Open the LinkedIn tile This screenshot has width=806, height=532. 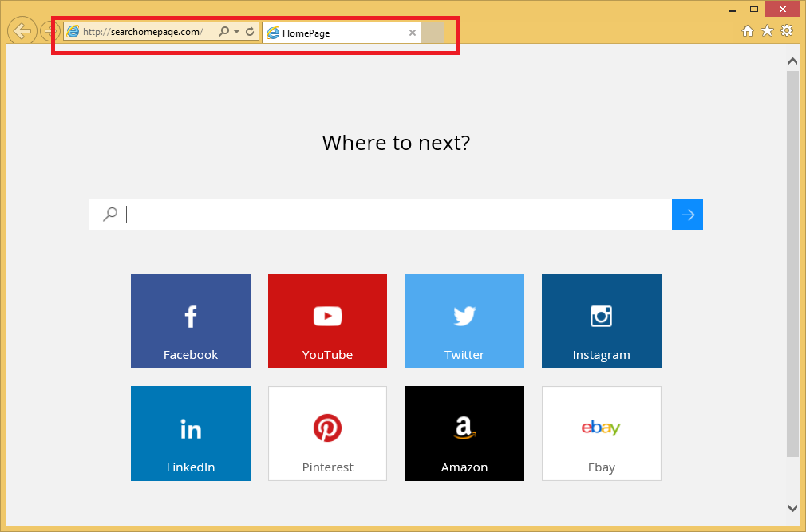tap(191, 433)
